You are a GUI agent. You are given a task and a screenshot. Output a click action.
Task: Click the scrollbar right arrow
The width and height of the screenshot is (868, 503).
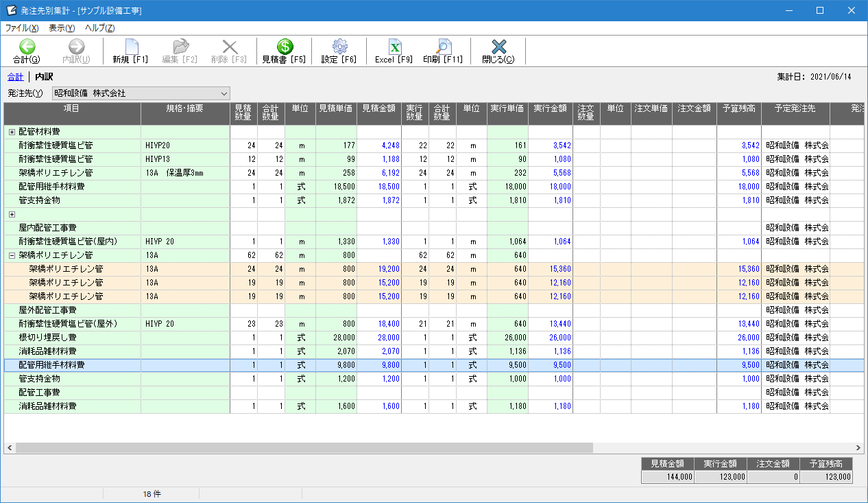858,447
